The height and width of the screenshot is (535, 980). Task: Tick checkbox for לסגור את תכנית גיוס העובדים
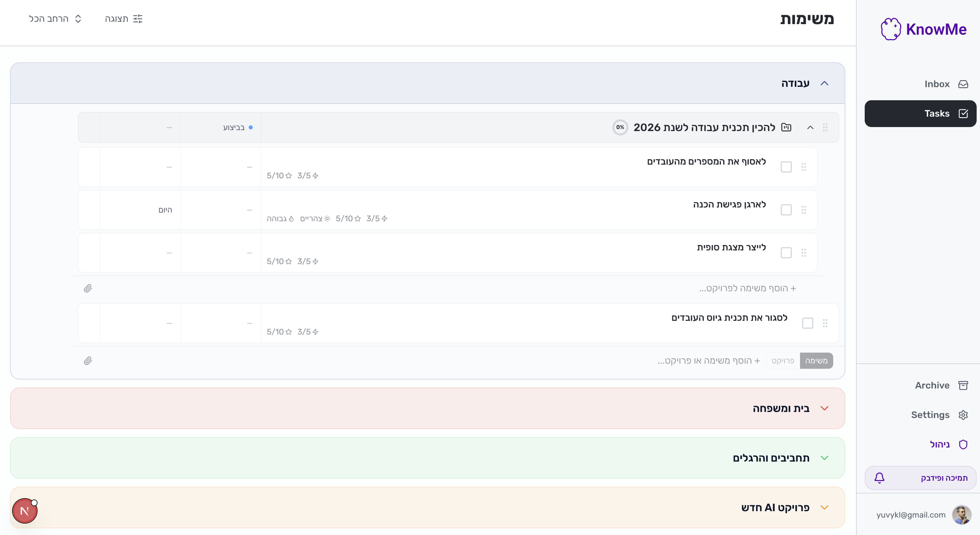pyautogui.click(x=807, y=323)
